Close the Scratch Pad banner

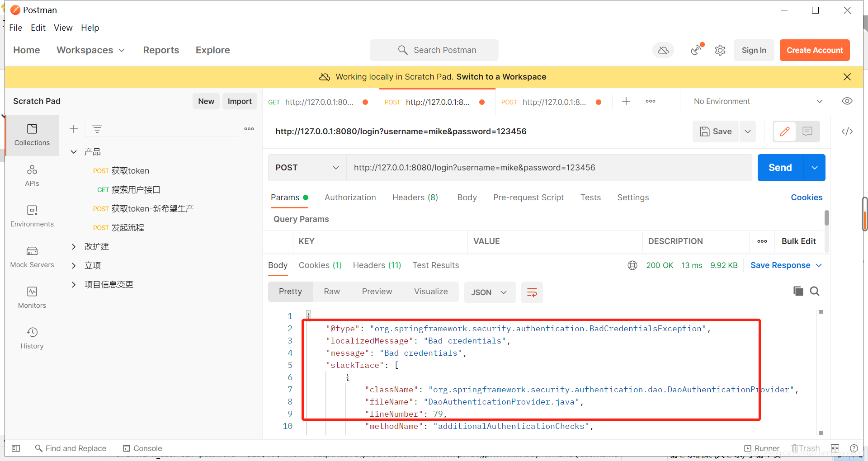coord(847,77)
